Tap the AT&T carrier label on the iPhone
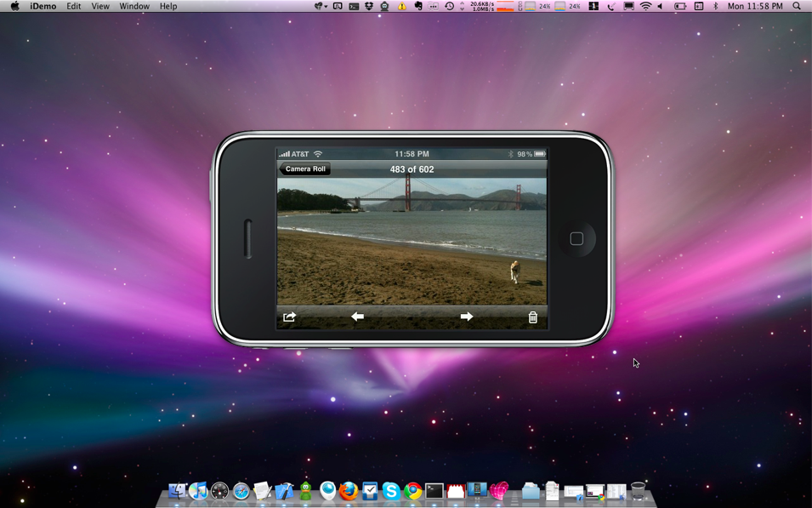This screenshot has width=812, height=508. (x=300, y=154)
